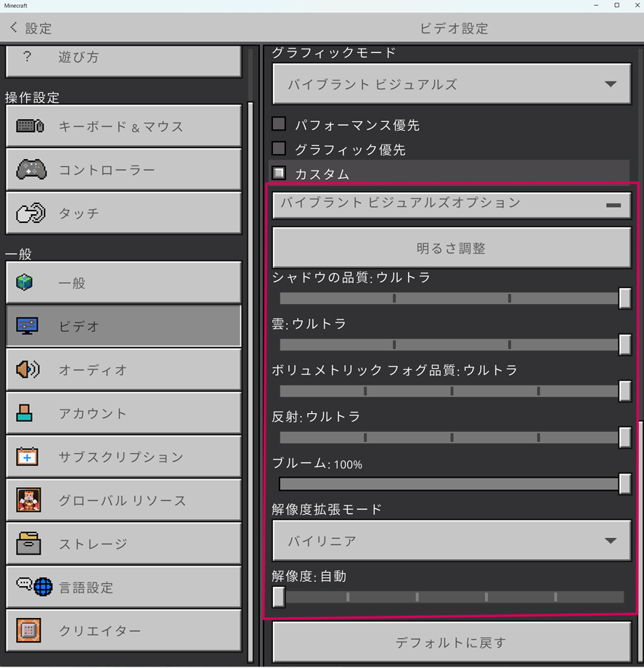The width and height of the screenshot is (644, 668).
Task: Open グローバル リソース settings
Action: (123, 500)
